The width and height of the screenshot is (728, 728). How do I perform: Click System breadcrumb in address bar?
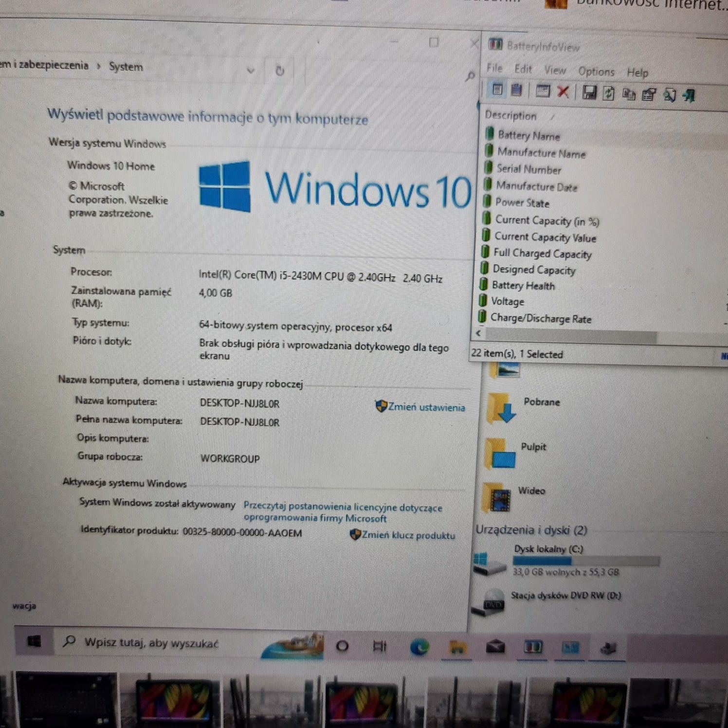point(126,67)
